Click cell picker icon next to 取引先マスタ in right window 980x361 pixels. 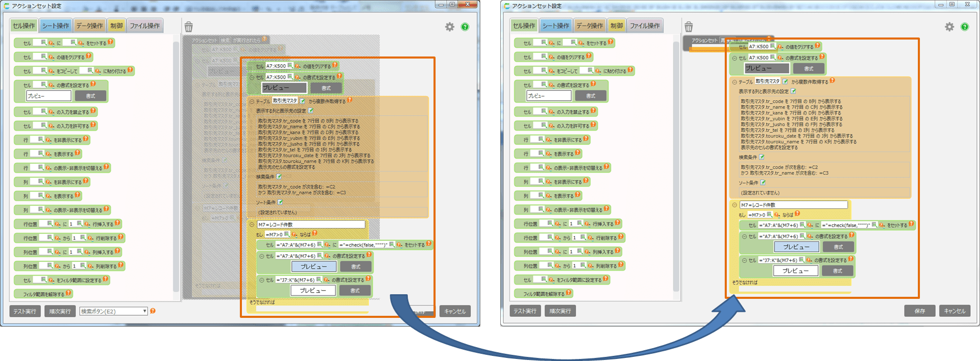785,81
